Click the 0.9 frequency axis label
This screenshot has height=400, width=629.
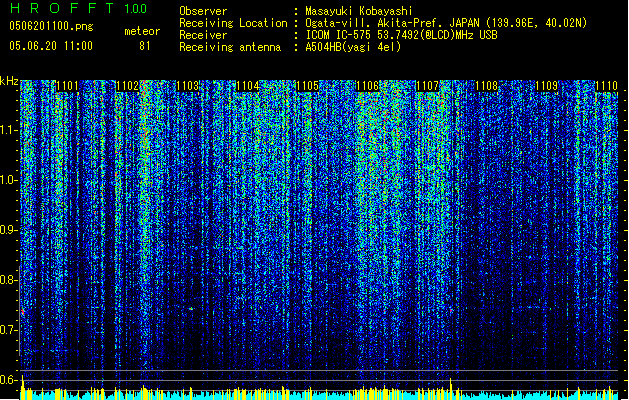click(9, 230)
